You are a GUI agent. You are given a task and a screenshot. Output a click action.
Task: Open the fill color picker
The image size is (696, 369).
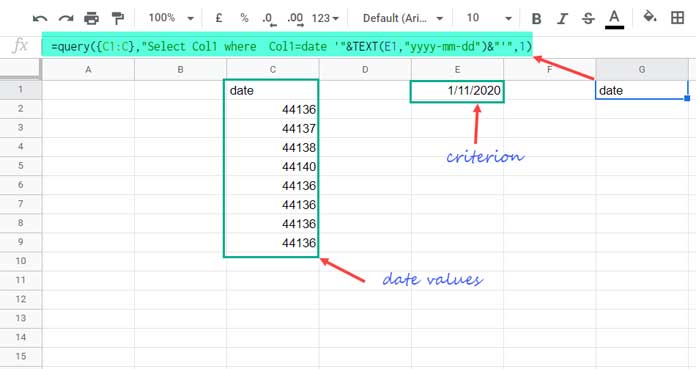pos(650,18)
